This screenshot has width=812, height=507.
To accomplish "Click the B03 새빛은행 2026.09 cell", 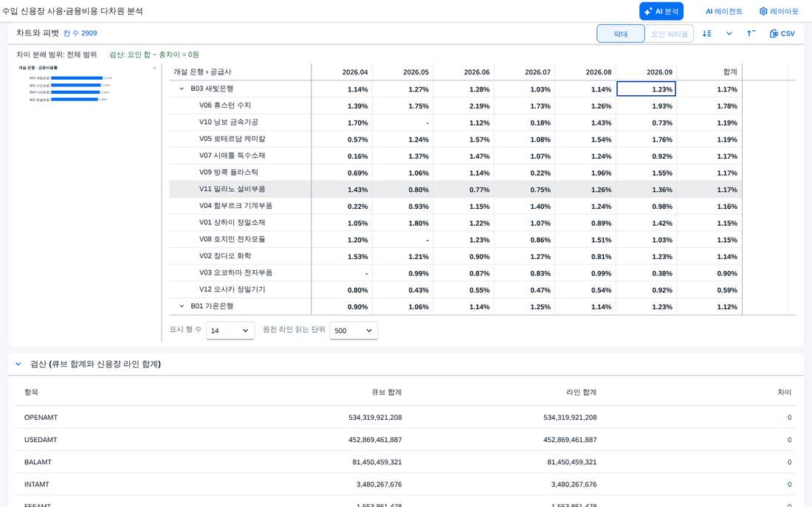I will (x=647, y=89).
